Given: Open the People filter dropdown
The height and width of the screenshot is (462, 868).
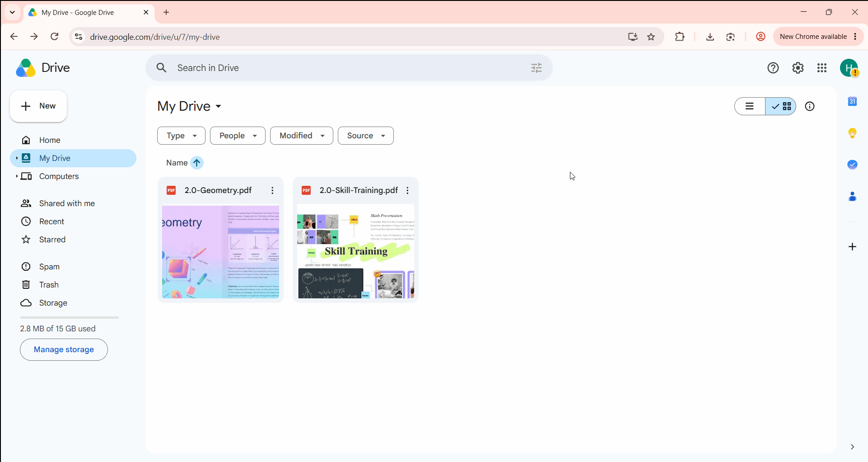Looking at the screenshot, I should (238, 136).
